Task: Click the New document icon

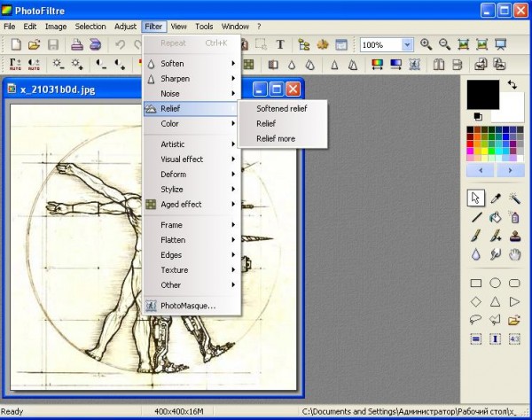Action: (x=16, y=44)
